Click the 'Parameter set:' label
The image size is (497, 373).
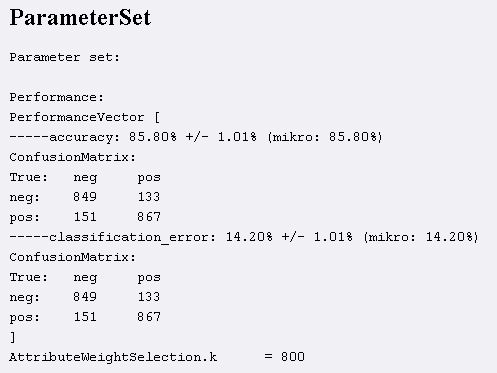(x=64, y=57)
